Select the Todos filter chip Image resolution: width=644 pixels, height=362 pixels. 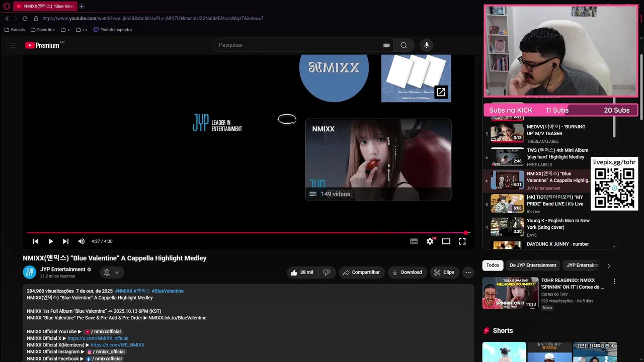coord(493,265)
